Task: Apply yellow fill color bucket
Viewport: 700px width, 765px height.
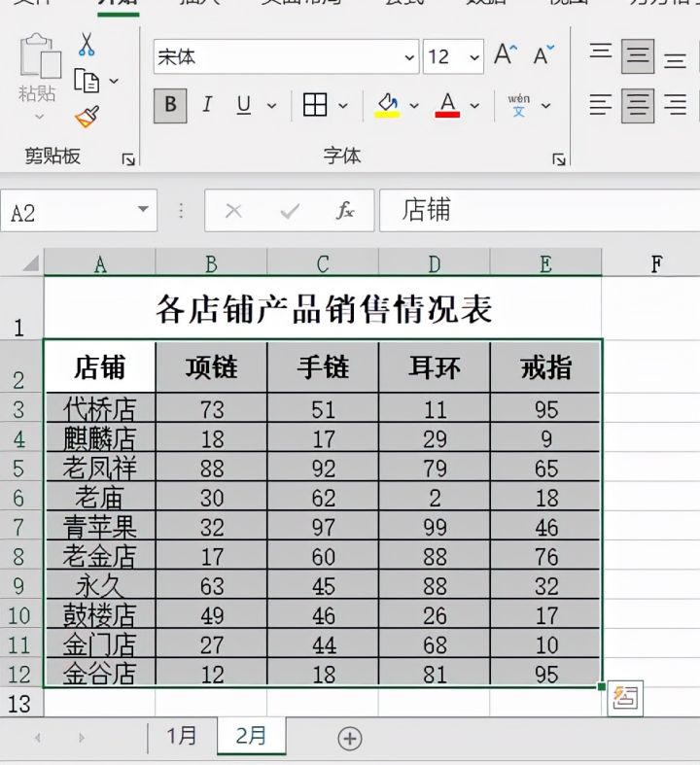Action: 388,105
